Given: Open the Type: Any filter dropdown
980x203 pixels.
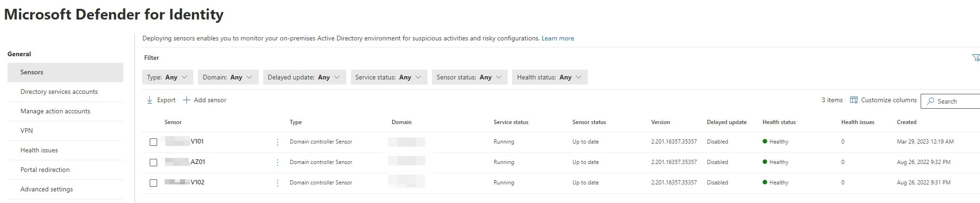Looking at the screenshot, I should [x=167, y=77].
